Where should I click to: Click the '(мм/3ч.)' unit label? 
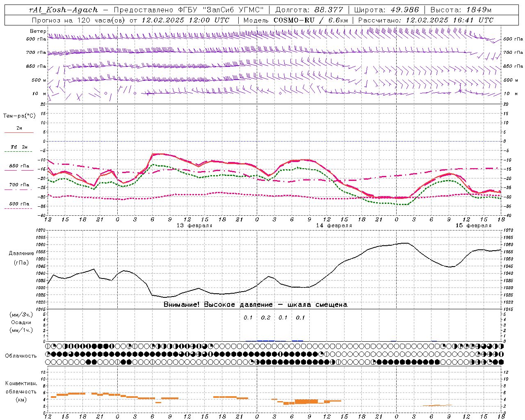click(x=21, y=315)
